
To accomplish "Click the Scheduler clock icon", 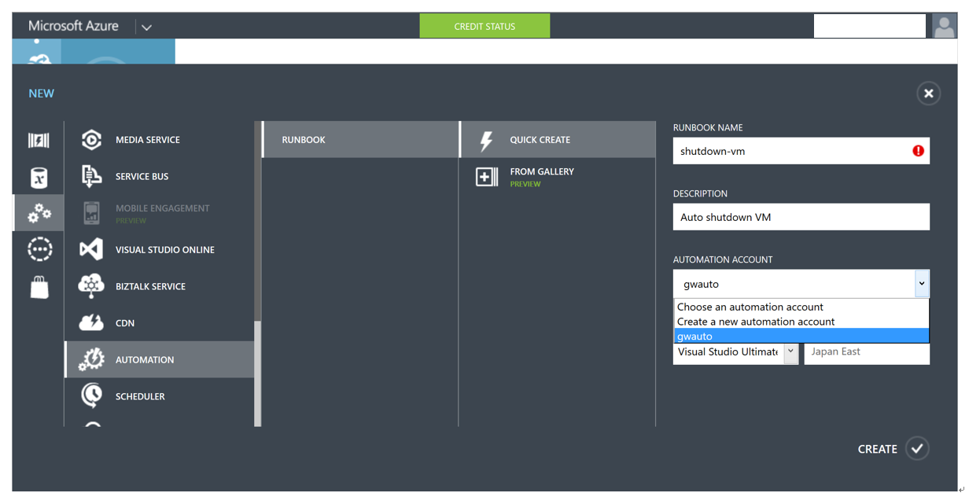I will (x=91, y=395).
